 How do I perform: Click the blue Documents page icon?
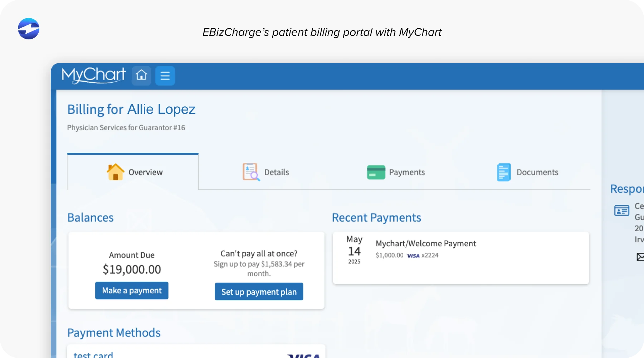[504, 172]
